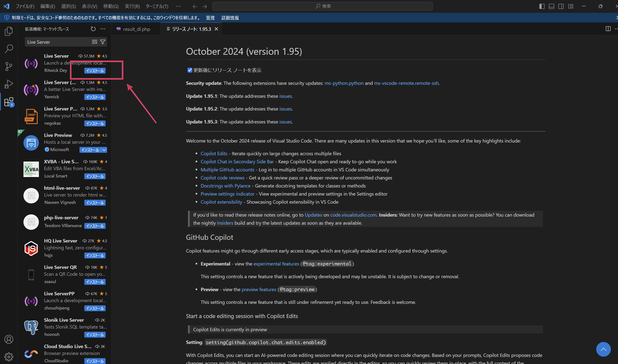Install the Live Server extension

(94, 71)
